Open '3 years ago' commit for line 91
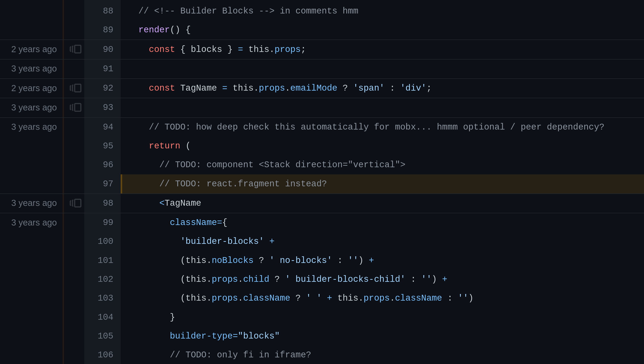 pos(34,69)
